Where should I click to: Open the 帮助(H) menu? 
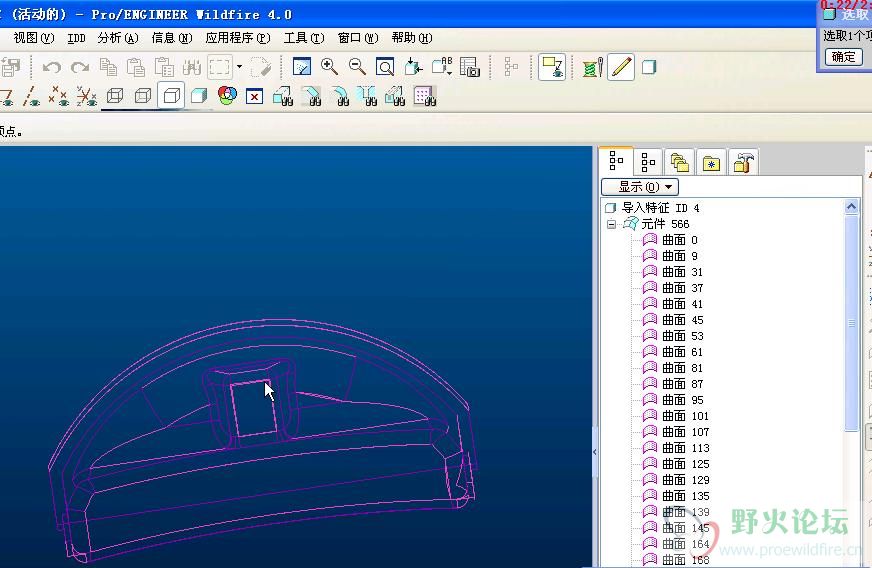tap(412, 38)
